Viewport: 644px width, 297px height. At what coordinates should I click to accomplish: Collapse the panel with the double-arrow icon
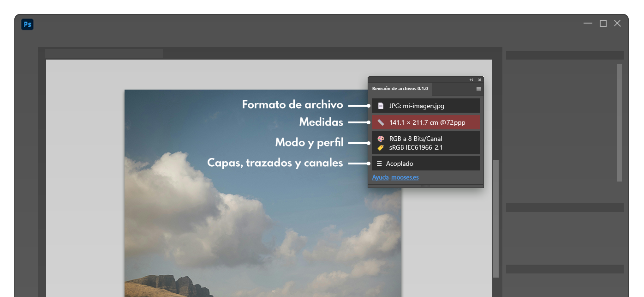pos(471,80)
